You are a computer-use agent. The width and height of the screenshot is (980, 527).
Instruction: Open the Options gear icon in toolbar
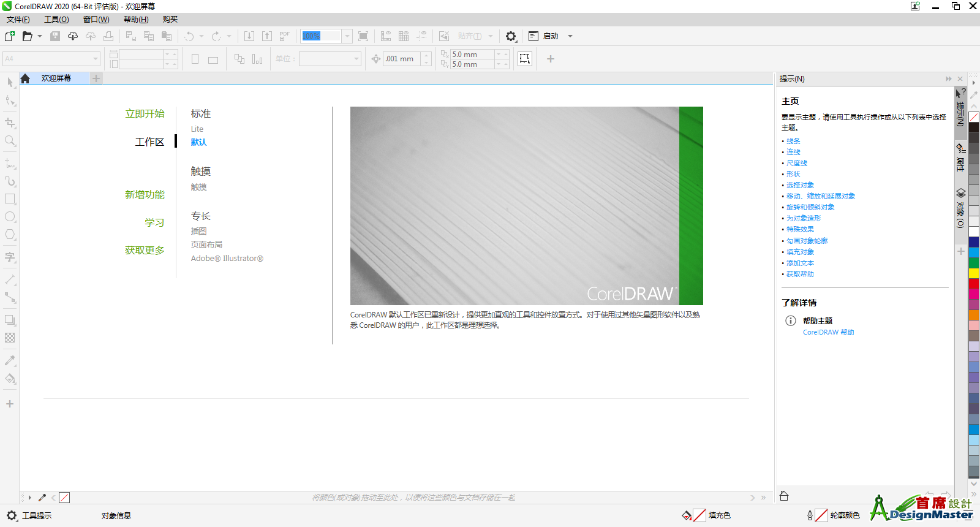click(x=511, y=36)
